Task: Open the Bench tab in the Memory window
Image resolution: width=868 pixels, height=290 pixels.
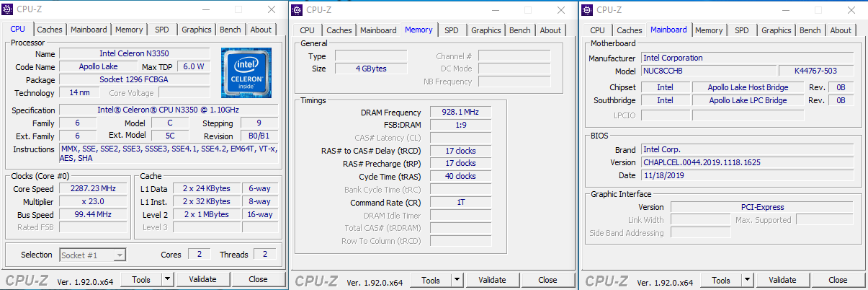Action: (520, 30)
